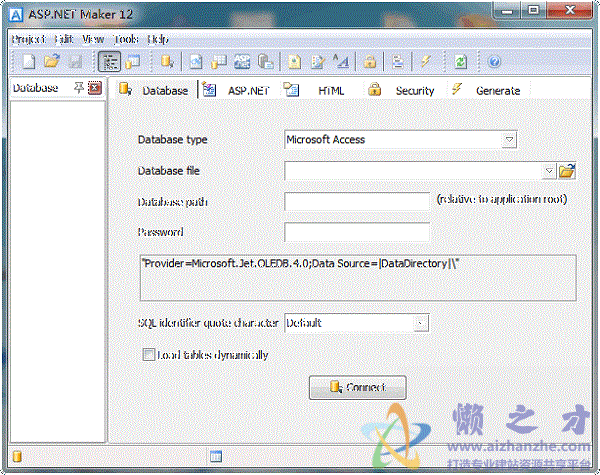Click the green refresh sync icon
Screen dimensions: 600x475
coord(461,61)
